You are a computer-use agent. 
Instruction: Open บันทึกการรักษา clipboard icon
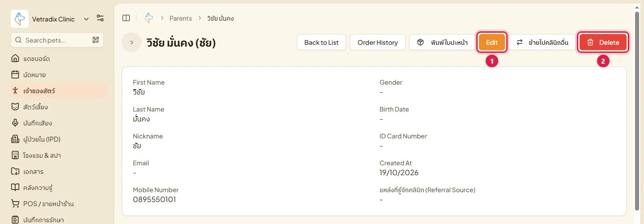15,220
